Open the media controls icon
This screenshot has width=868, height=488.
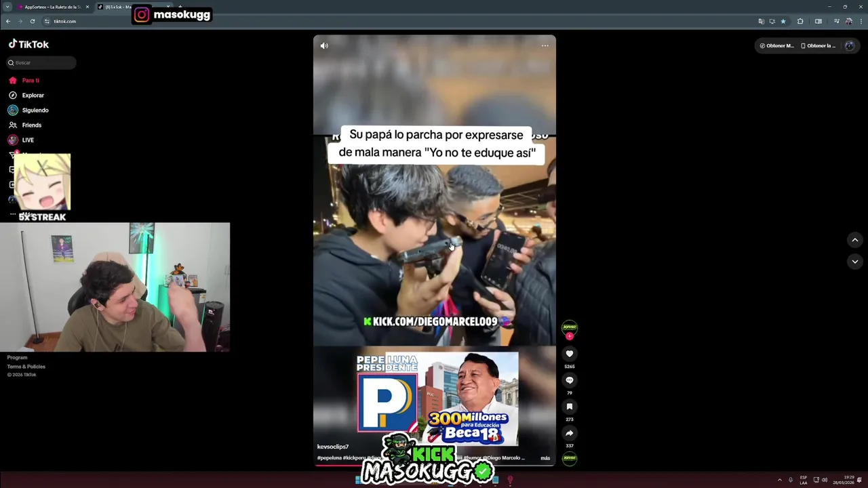(x=836, y=21)
